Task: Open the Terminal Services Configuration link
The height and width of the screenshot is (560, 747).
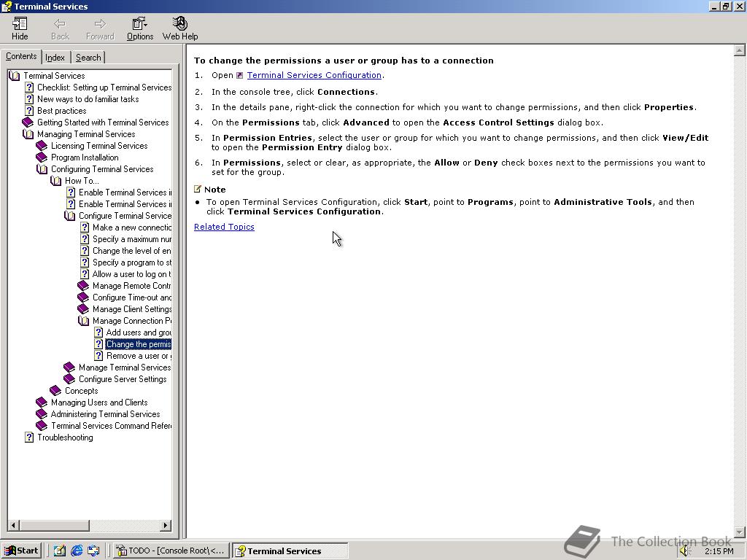Action: (314, 75)
